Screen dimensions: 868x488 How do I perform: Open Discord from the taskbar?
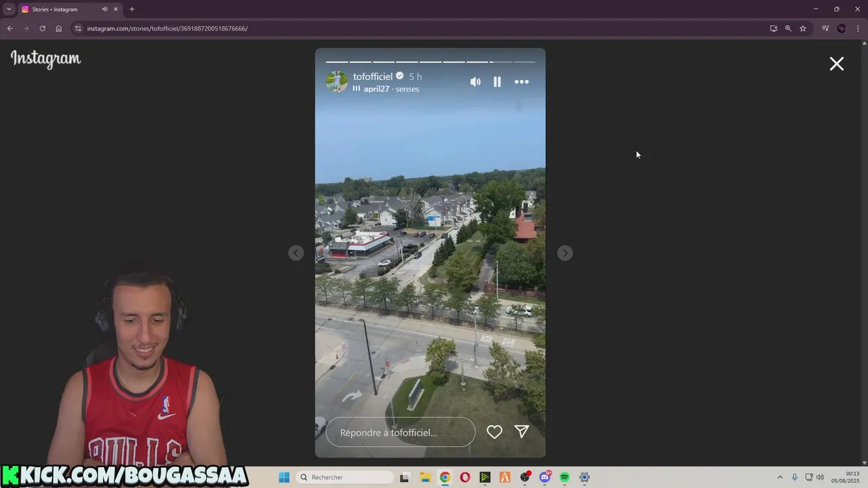545,477
